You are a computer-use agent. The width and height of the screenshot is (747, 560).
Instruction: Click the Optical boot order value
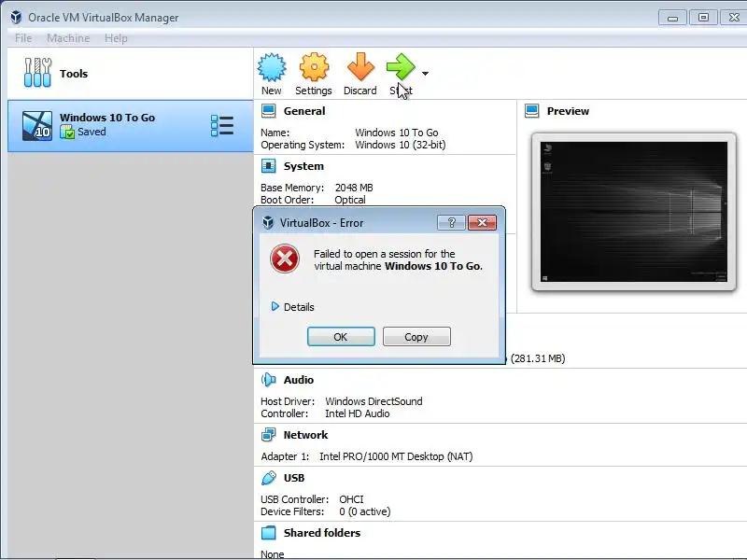coord(350,200)
